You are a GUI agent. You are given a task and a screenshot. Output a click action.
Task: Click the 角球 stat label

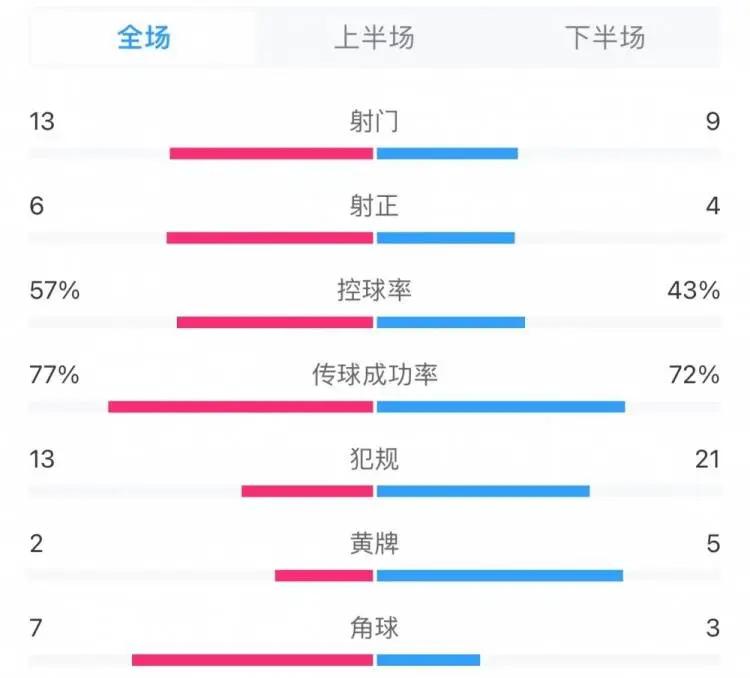coord(374,627)
